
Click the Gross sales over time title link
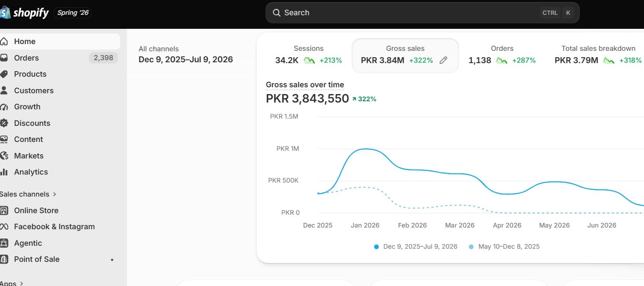click(x=305, y=85)
